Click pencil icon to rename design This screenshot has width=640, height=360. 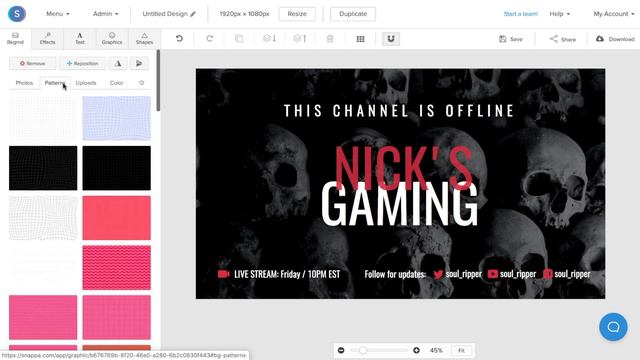(193, 14)
